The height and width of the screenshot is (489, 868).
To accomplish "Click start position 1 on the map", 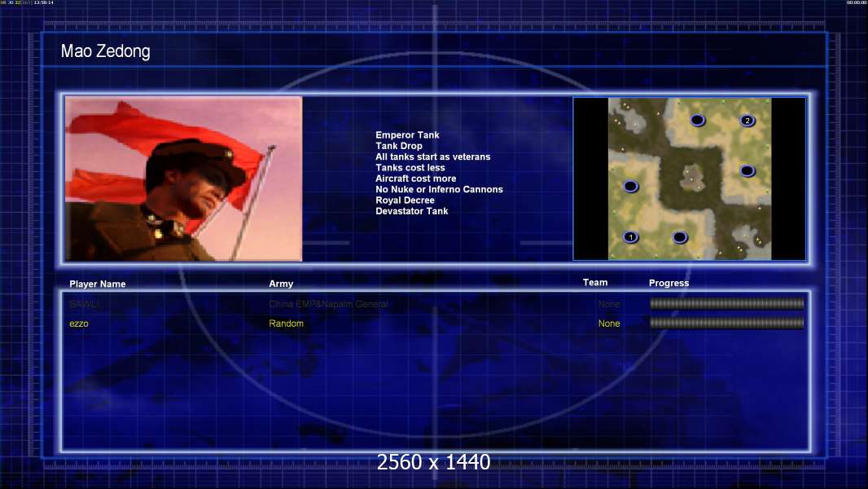I will [x=630, y=237].
